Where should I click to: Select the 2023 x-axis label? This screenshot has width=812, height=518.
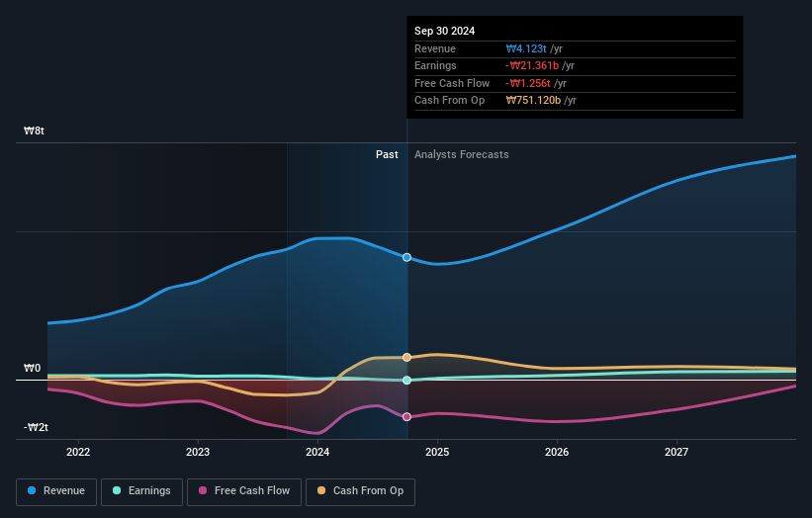click(198, 453)
